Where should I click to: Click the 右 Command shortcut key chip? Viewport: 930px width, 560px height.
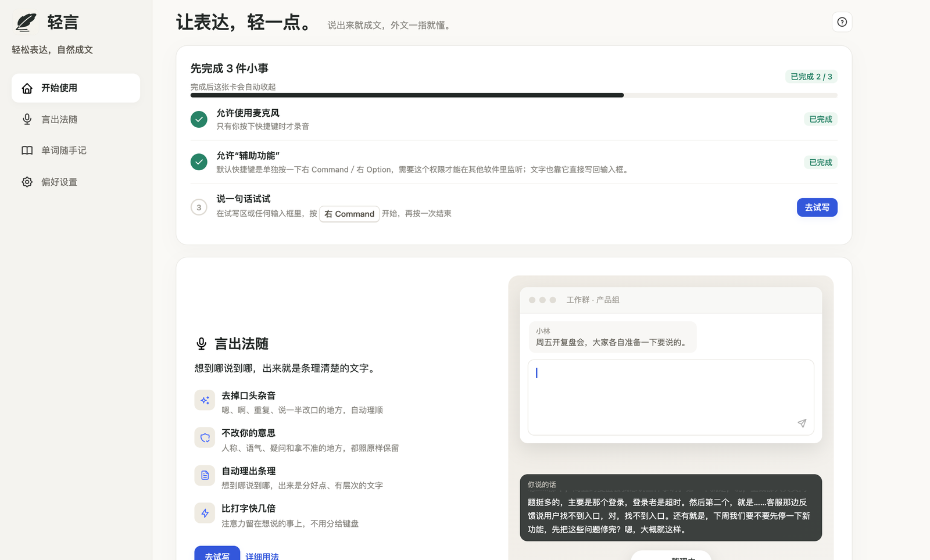[349, 214]
